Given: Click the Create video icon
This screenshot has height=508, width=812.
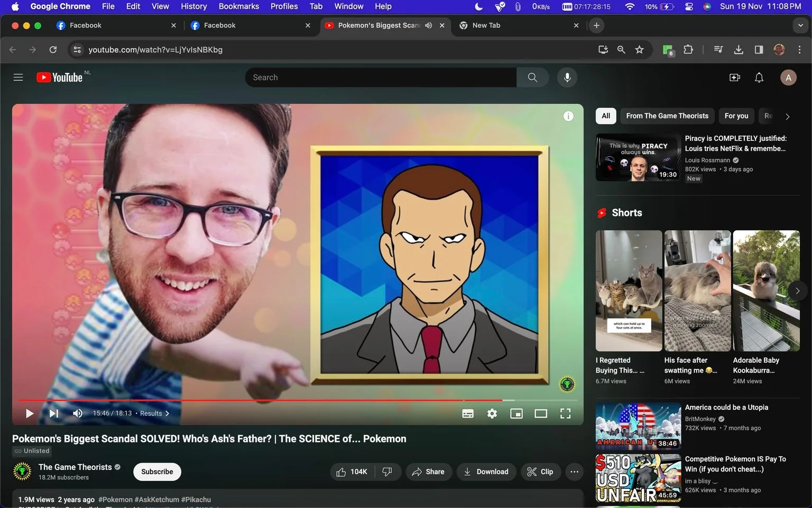Looking at the screenshot, I should click(x=734, y=77).
